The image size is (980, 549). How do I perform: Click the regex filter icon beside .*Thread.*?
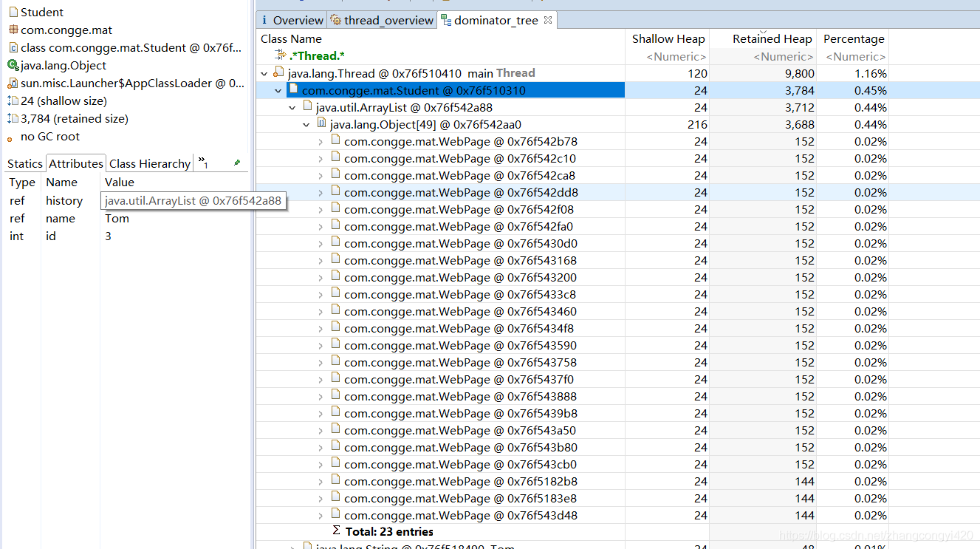click(x=280, y=55)
